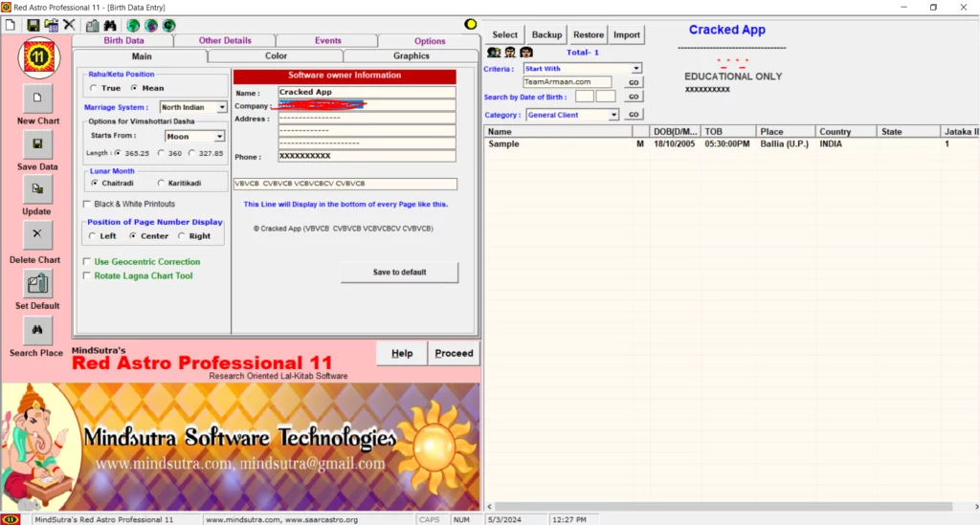Click the clipboard icon in top toolbar
This screenshot has width=980, height=525.
(x=93, y=25)
